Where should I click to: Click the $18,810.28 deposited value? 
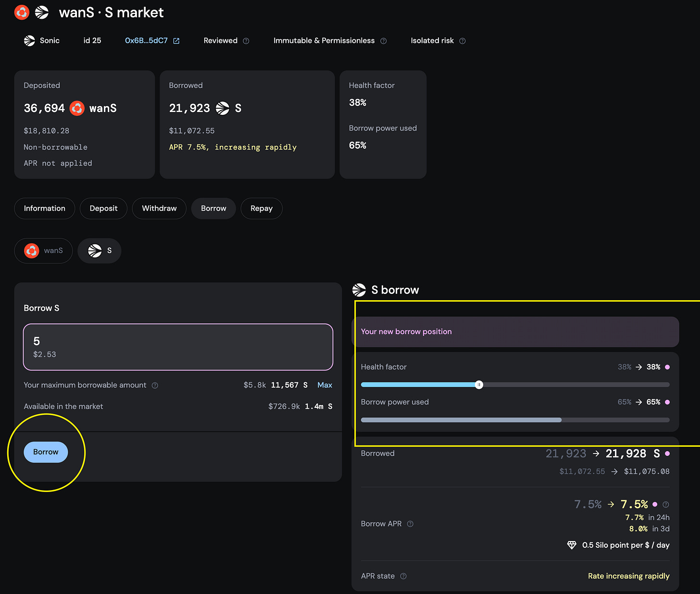click(x=47, y=131)
